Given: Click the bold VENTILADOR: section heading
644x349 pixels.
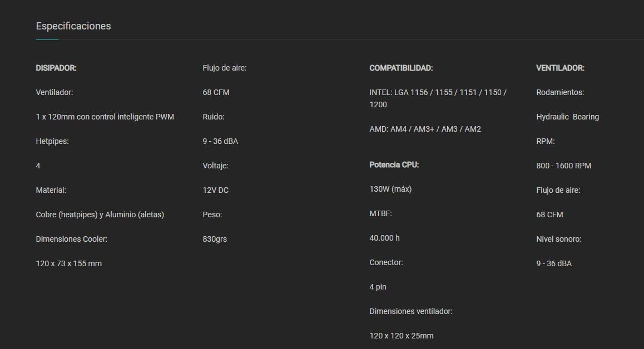Looking at the screenshot, I should pos(560,68).
